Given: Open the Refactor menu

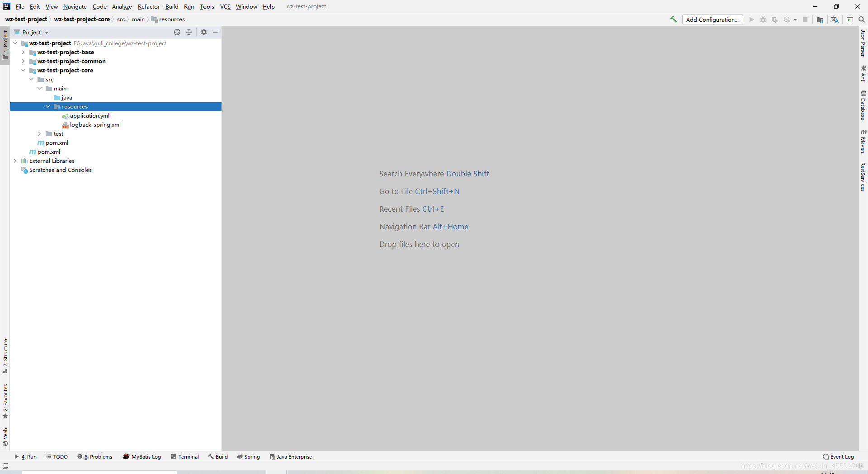Looking at the screenshot, I should 149,6.
